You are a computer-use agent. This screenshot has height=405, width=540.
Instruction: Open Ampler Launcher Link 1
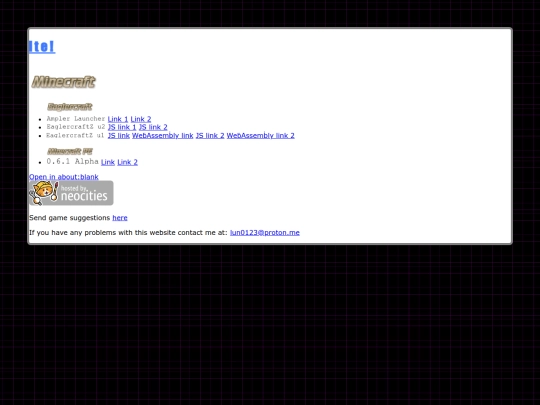coord(118,119)
